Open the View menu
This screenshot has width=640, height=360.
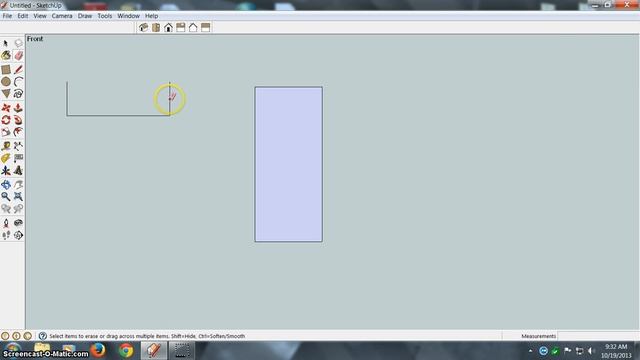click(x=40, y=16)
